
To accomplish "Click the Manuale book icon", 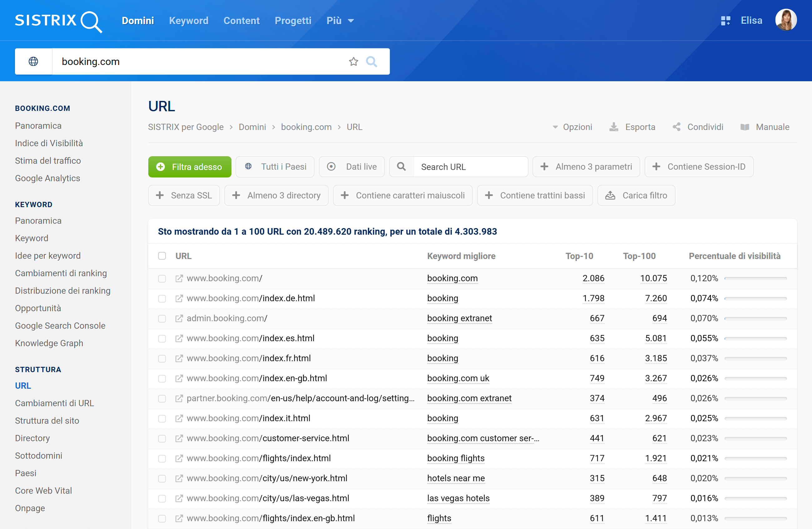I will pos(745,127).
